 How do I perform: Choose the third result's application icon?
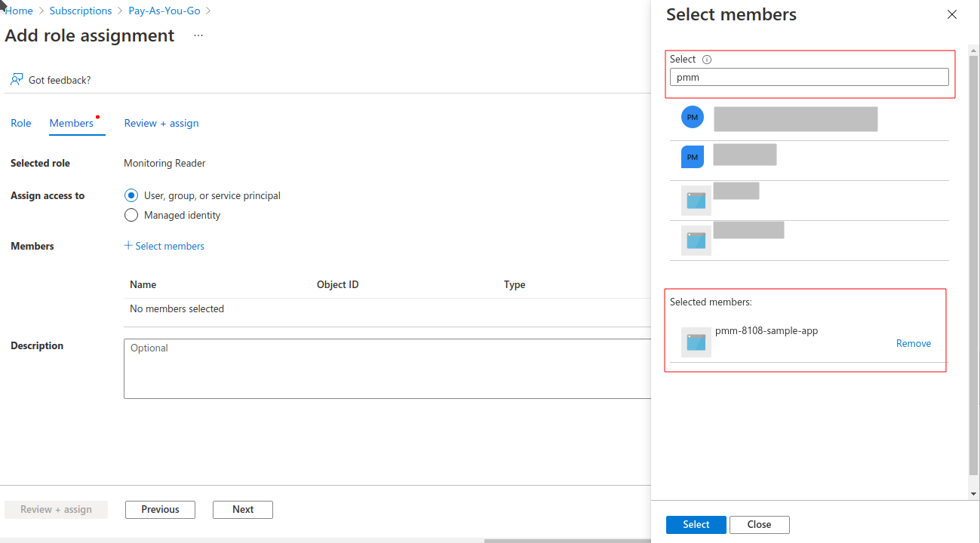click(x=696, y=201)
